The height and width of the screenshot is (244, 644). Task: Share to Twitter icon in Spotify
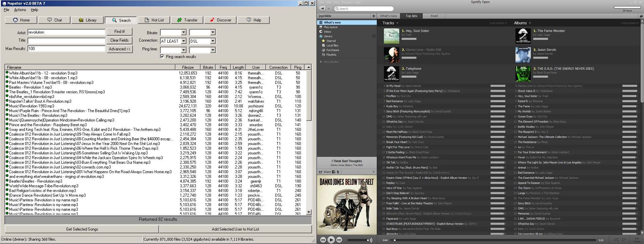(x=338, y=172)
